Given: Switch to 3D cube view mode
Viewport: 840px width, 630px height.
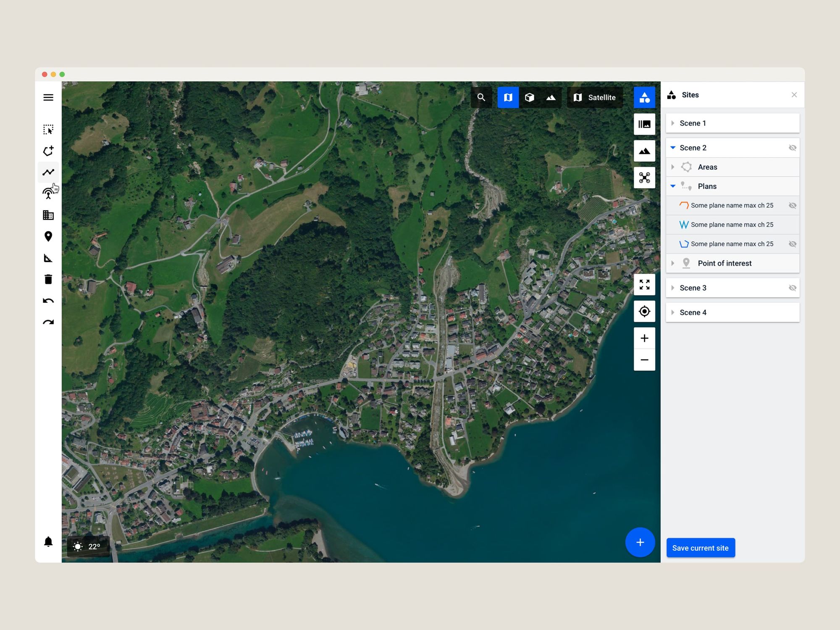Looking at the screenshot, I should point(529,97).
